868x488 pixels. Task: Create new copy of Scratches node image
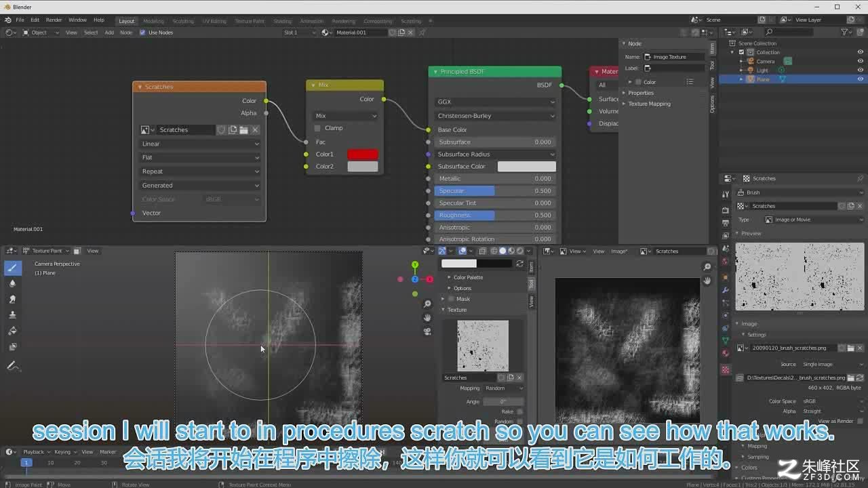click(233, 129)
